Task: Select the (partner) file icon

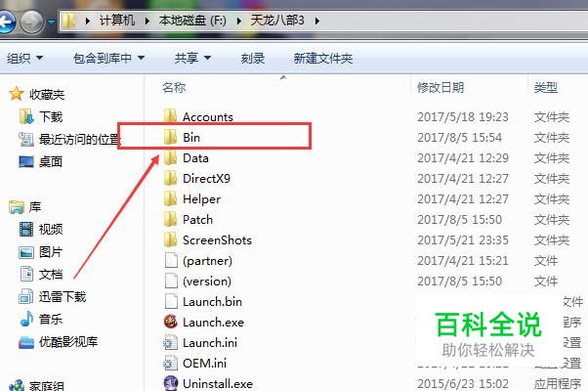Action: coord(171,260)
